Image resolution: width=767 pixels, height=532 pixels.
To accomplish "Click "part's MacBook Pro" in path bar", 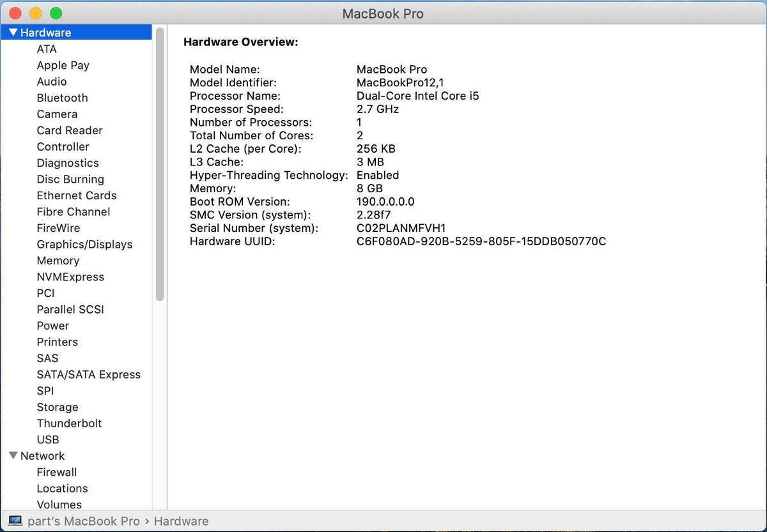I will point(84,521).
